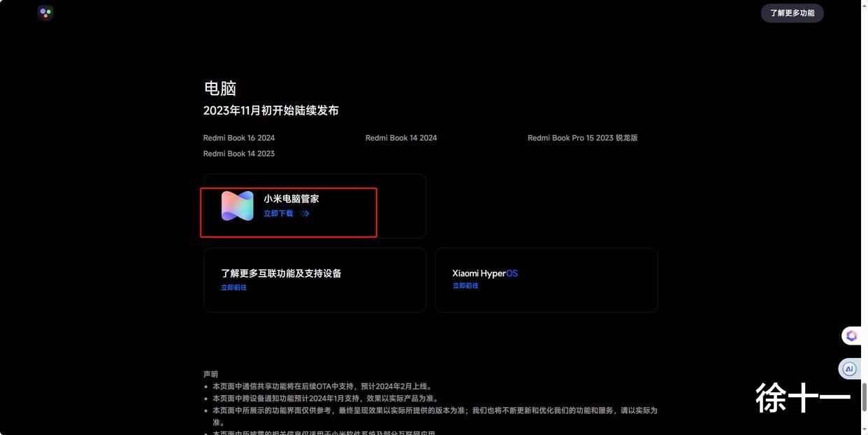Click the 了解更多功能 button
The height and width of the screenshot is (435, 868).
click(x=792, y=13)
